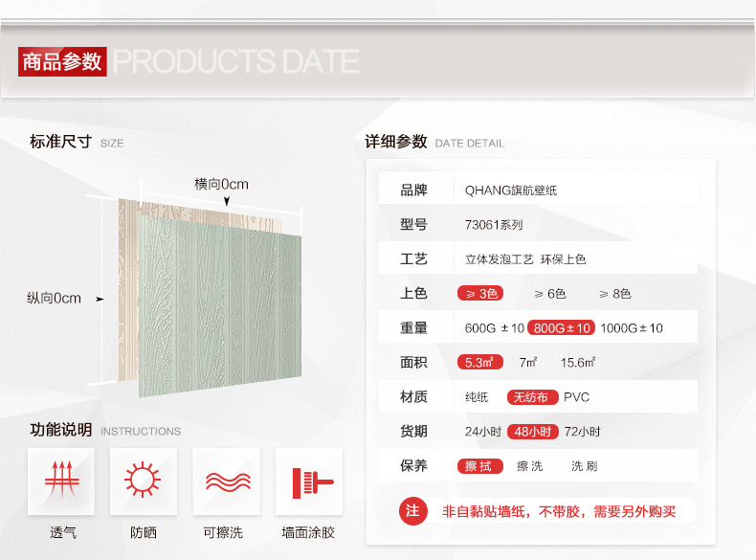Click the 纵向0cm height label

pos(54,298)
